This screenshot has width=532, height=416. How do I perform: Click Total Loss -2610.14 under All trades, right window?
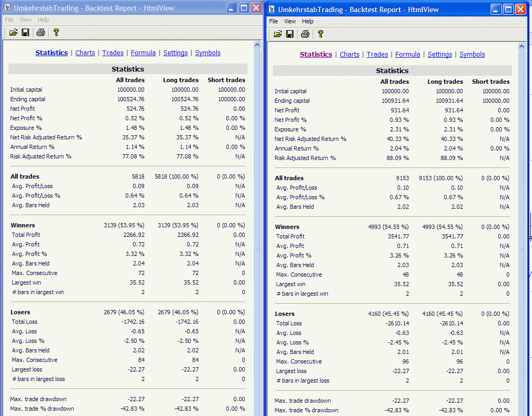pyautogui.click(x=397, y=323)
